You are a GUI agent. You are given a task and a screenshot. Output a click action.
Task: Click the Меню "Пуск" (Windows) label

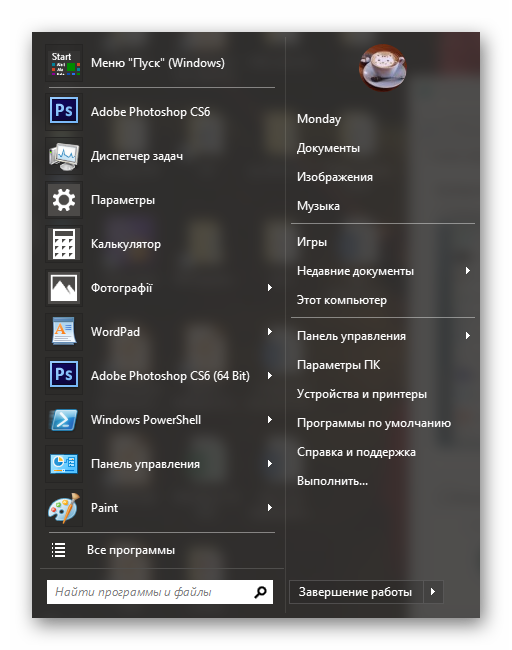[x=158, y=63]
